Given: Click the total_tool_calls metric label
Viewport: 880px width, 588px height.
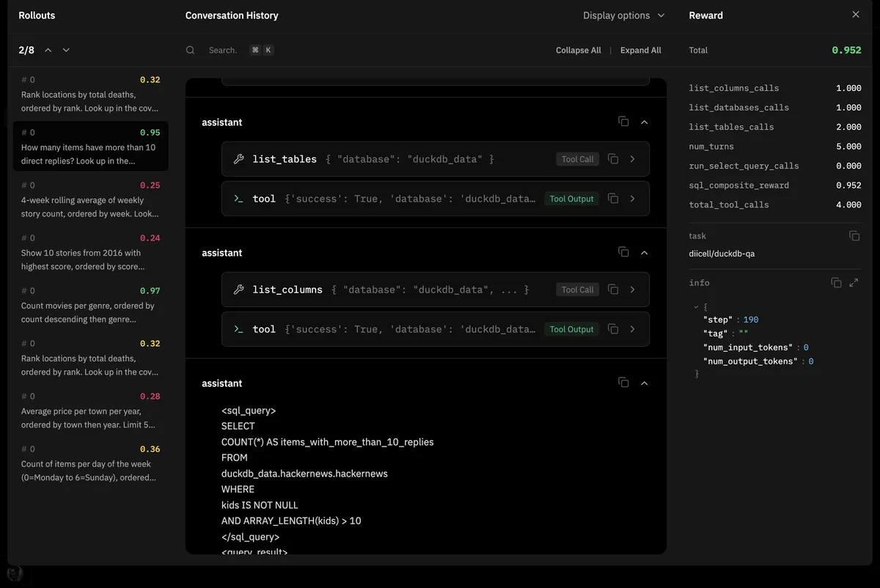Looking at the screenshot, I should [x=729, y=205].
